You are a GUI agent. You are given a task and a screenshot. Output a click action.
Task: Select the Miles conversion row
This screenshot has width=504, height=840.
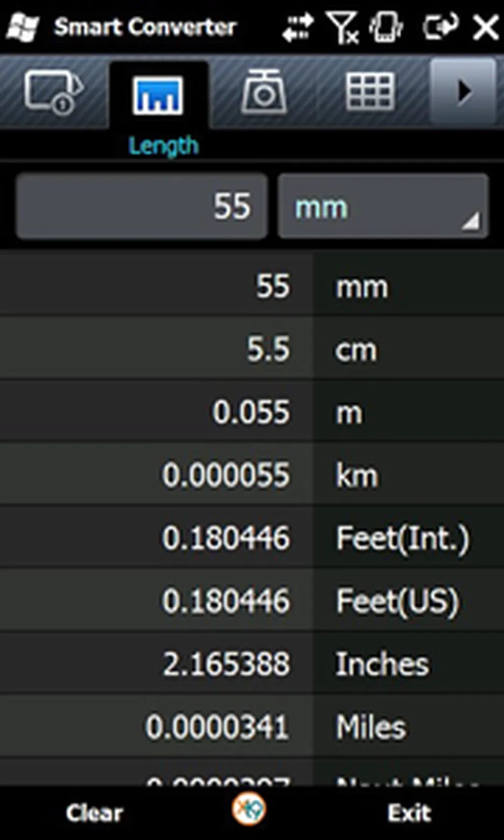(252, 727)
